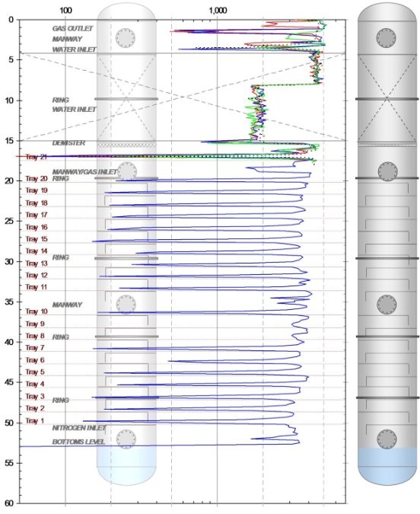Screen dimensions: 420x514
Task: Click the bottom manway circle on left column
Action: pyautogui.click(x=126, y=439)
